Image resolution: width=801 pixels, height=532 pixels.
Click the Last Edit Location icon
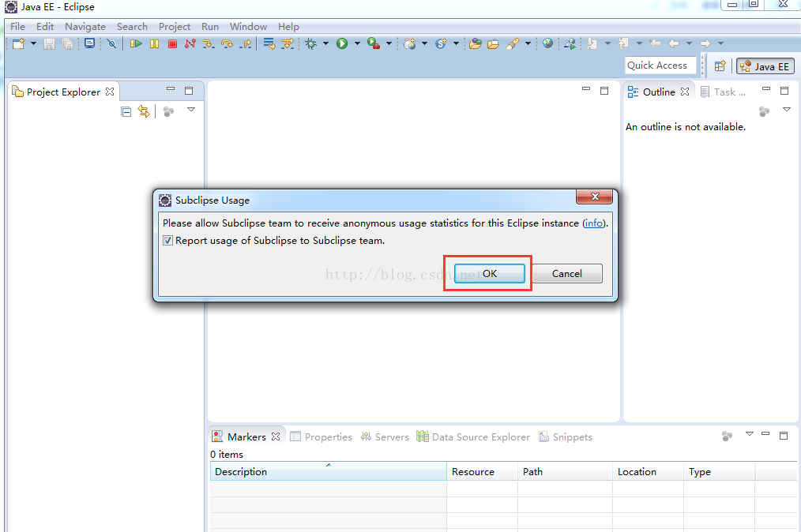(656, 44)
